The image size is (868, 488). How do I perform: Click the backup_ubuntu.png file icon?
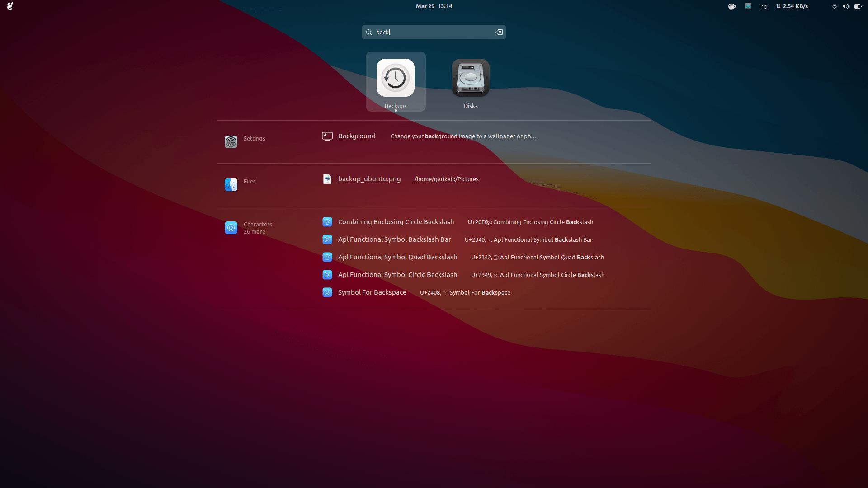pyautogui.click(x=327, y=179)
